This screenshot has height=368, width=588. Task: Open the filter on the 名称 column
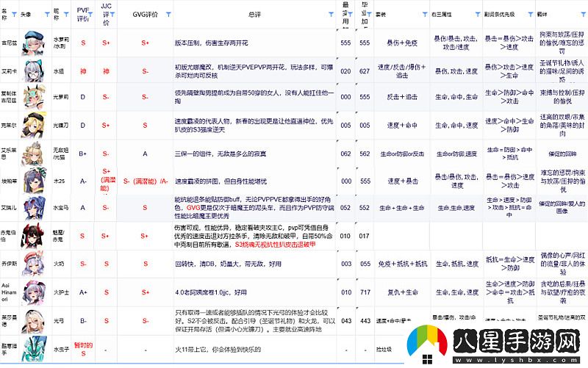point(14,15)
